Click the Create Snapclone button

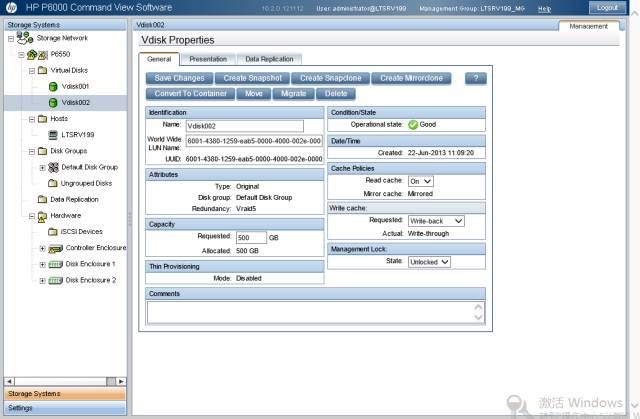click(x=331, y=78)
